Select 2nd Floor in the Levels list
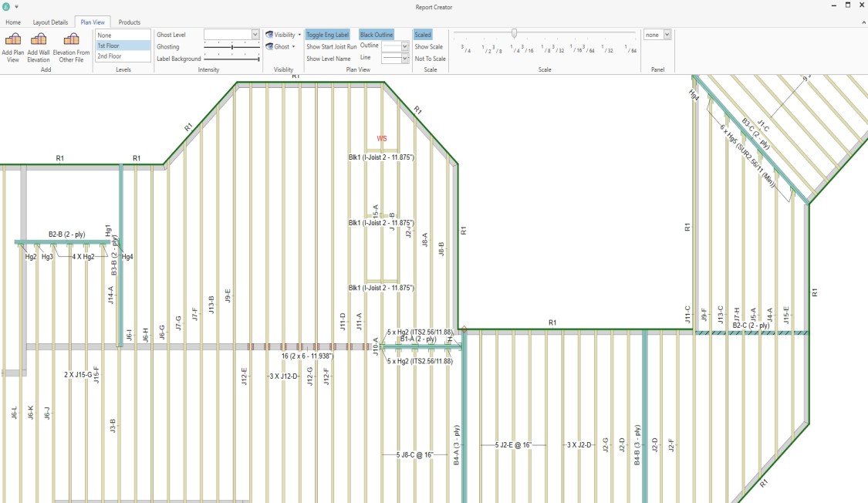 click(110, 56)
